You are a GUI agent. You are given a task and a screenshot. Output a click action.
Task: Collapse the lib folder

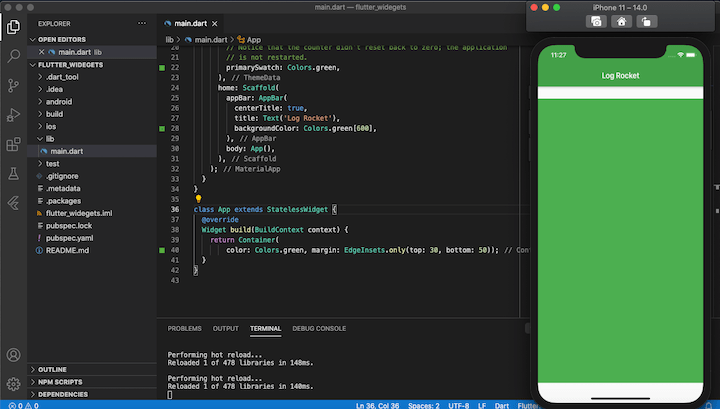click(50, 139)
